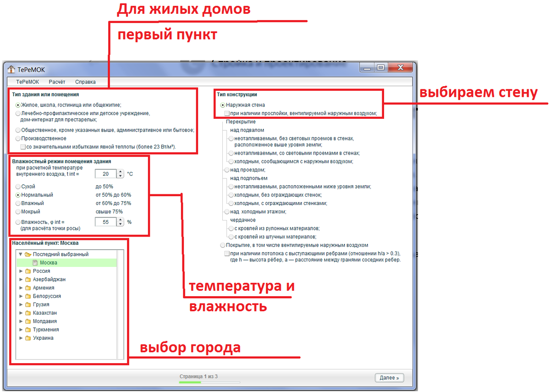The width and height of the screenshot is (550, 392).
Task: Expand the Украина tree node arrow
Action: pos(21,338)
